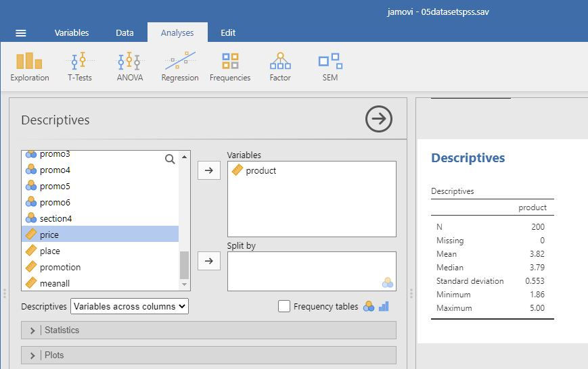Switch to the Variables tab
Viewport: 588px width, 369px height.
[72, 33]
